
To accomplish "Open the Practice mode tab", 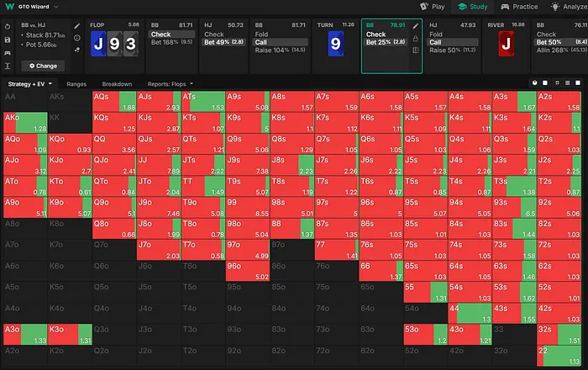I will click(x=519, y=7).
